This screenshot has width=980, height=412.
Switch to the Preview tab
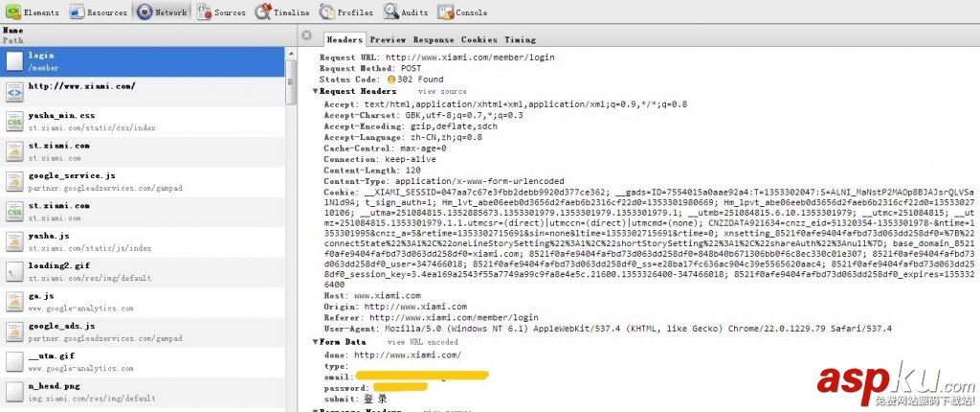tap(388, 39)
